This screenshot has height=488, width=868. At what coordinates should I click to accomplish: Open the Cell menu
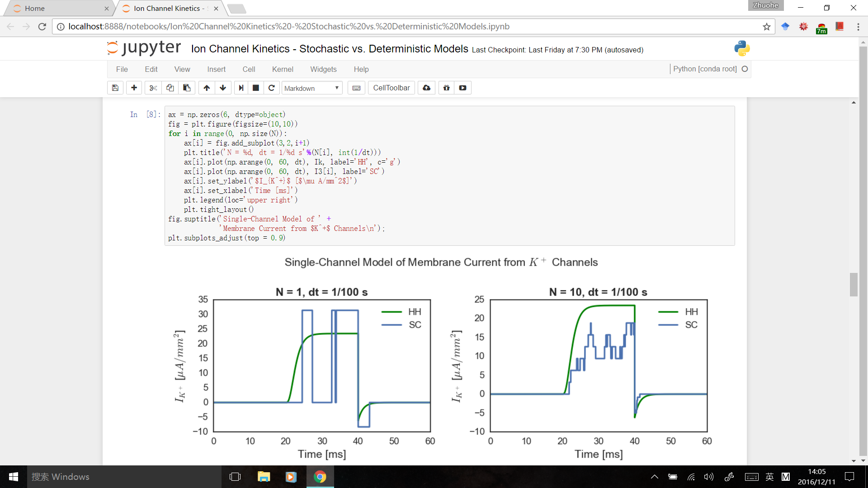[x=249, y=69]
